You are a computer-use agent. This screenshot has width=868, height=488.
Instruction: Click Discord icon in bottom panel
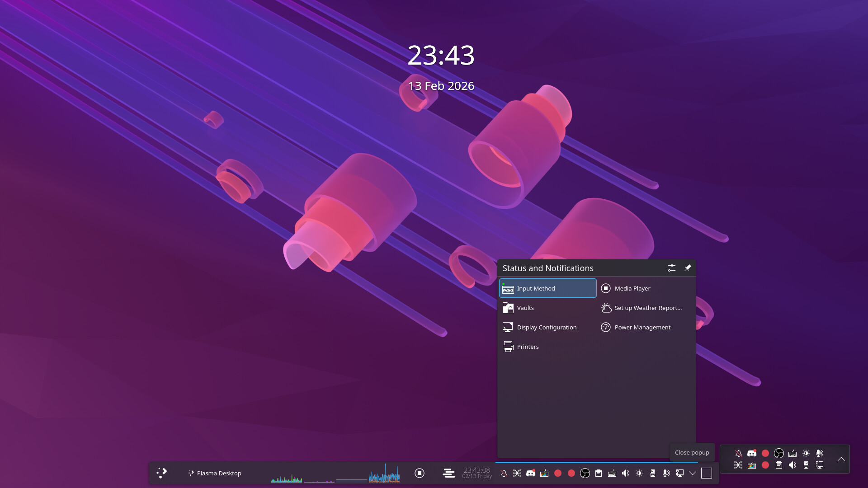pyautogui.click(x=531, y=473)
